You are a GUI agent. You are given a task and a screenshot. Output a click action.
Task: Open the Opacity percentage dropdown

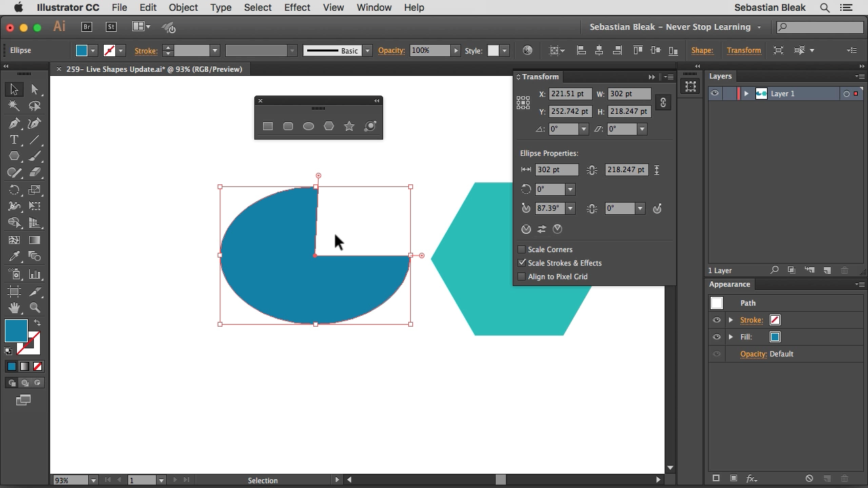click(456, 50)
